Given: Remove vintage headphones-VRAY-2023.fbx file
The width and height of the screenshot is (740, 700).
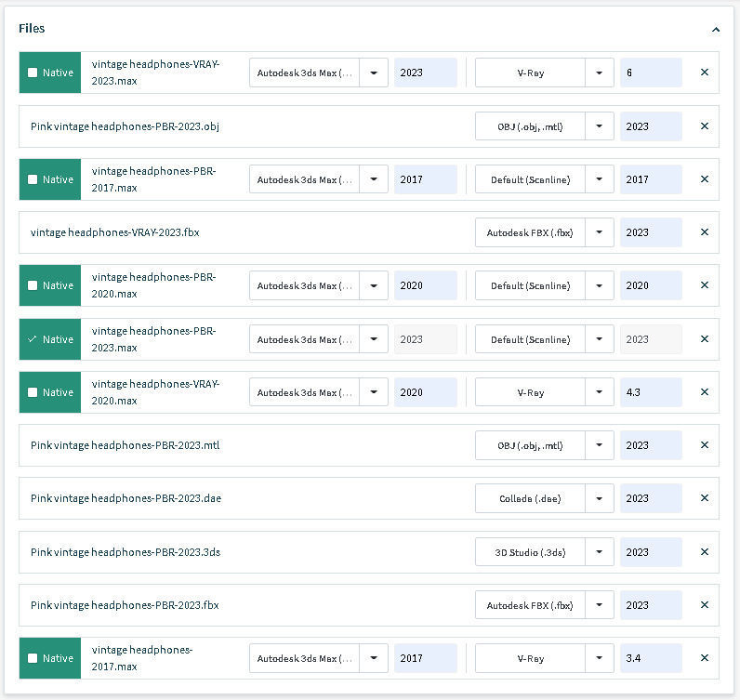Looking at the screenshot, I should [704, 232].
